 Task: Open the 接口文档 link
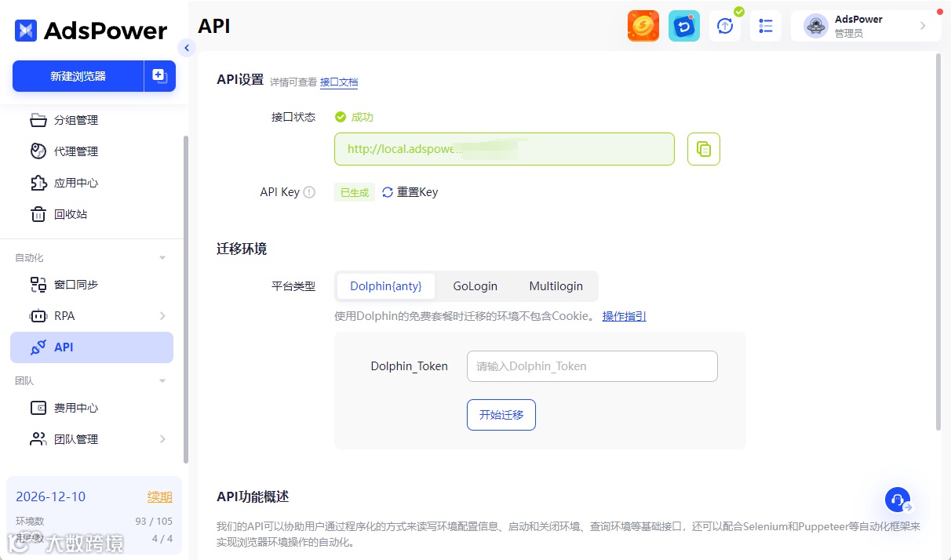339,82
